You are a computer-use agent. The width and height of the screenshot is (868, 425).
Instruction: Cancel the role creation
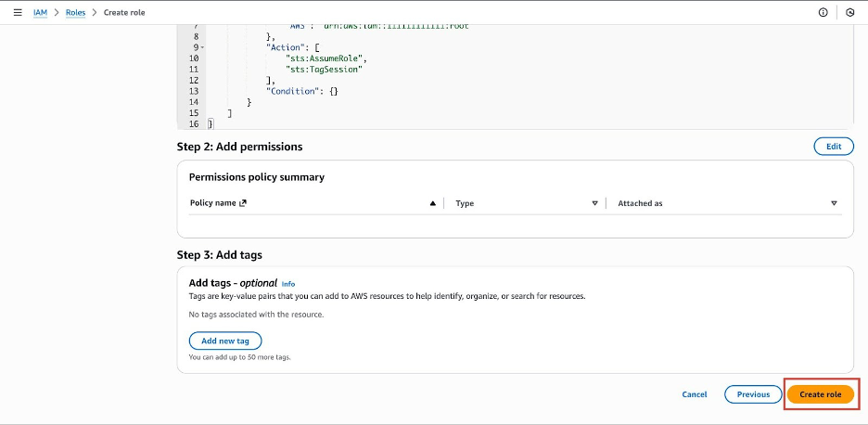695,394
